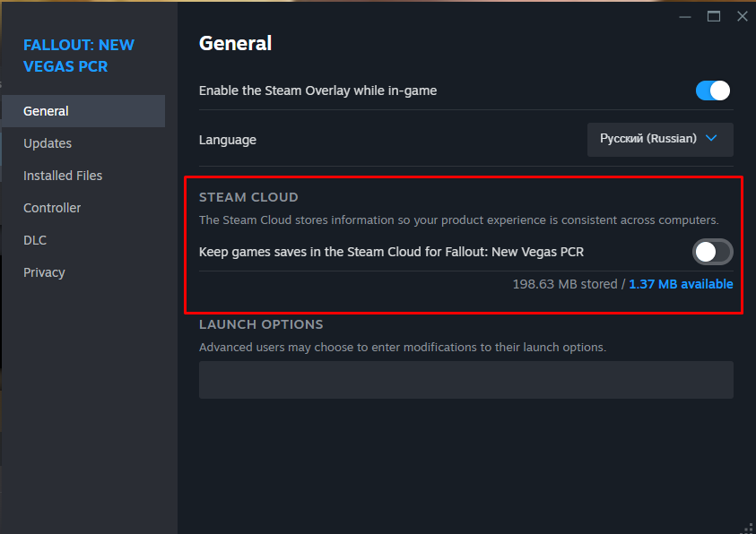Screen dimensions: 756x534
Task: Show the Privacy settings
Action: [x=44, y=272]
